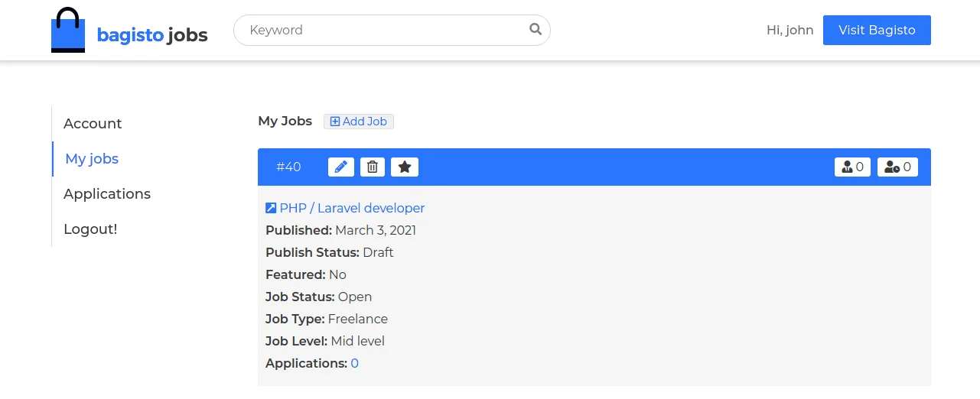Feature job #40 with star icon
Image resolution: width=980 pixels, height=399 pixels.
405,167
